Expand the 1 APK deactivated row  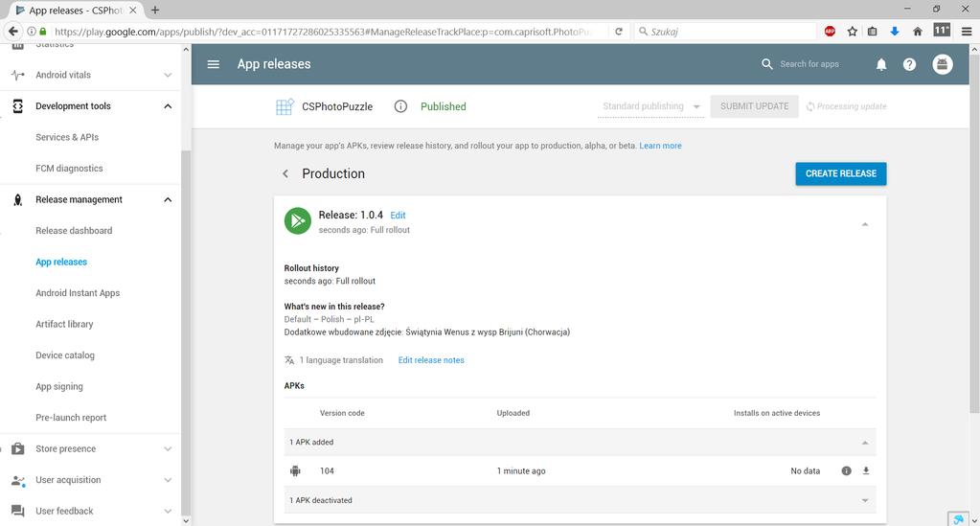[x=865, y=500]
